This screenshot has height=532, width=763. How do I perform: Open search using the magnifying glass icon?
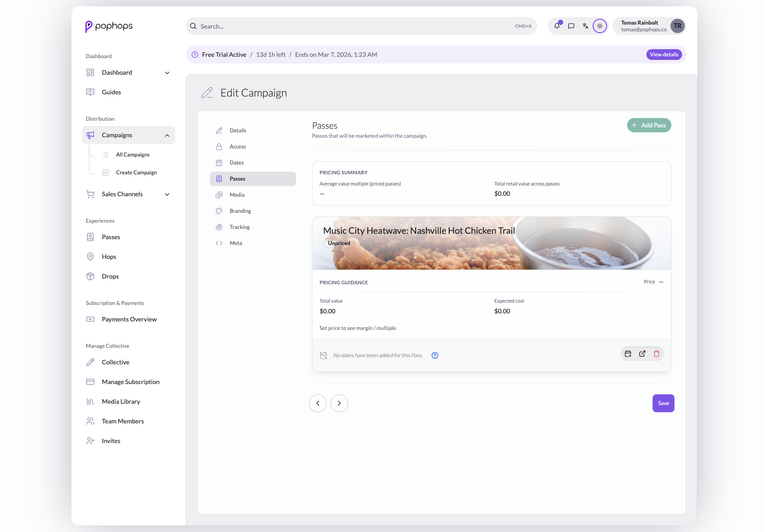[x=193, y=26]
